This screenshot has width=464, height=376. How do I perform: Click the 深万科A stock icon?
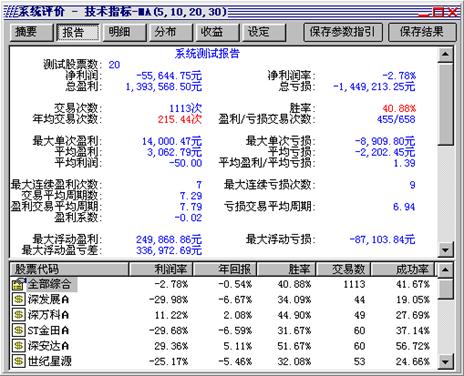pos(18,315)
